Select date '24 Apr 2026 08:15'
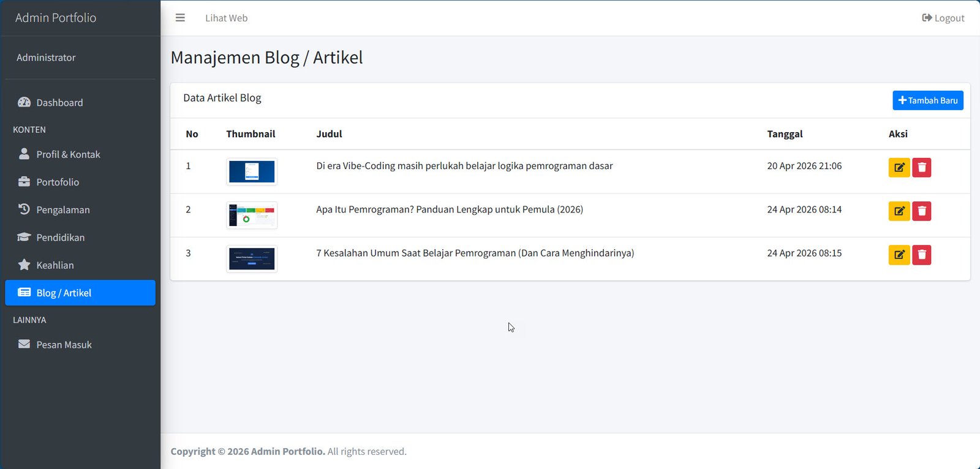 click(x=804, y=253)
